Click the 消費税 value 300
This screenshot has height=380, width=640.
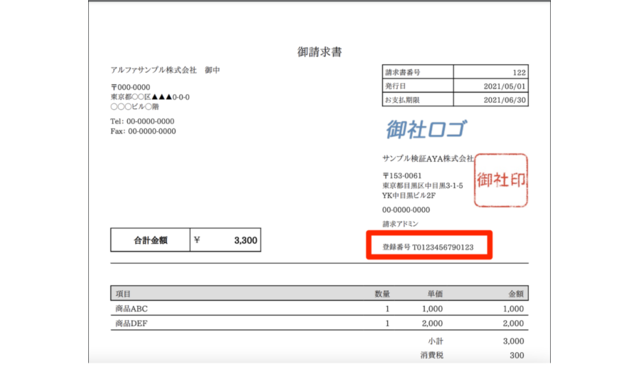(517, 355)
